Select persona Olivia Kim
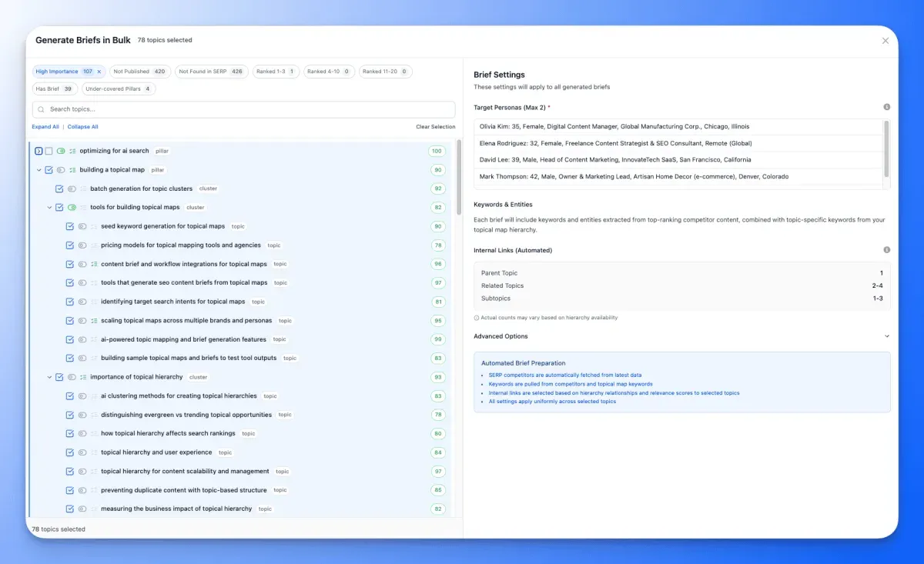Image resolution: width=924 pixels, height=564 pixels. (678, 127)
